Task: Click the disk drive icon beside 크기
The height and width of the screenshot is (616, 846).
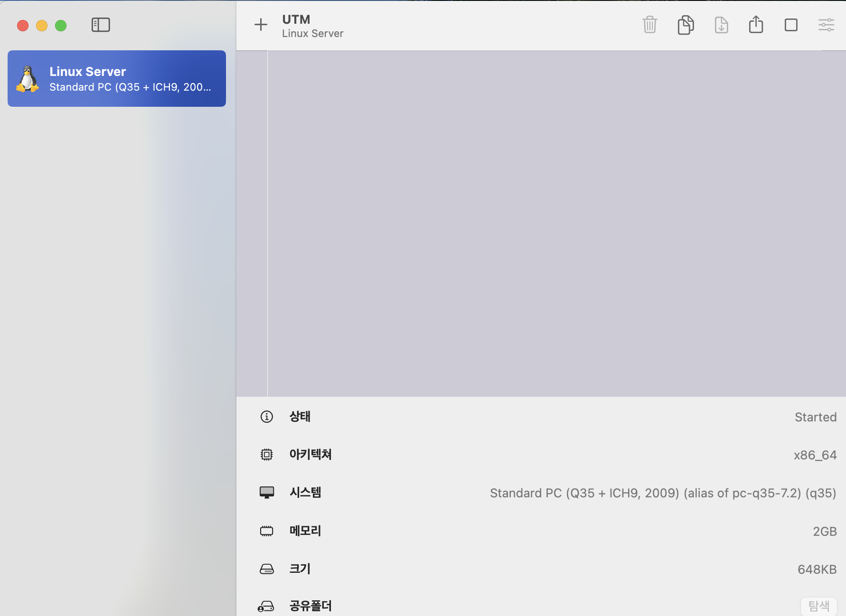Action: (x=267, y=569)
